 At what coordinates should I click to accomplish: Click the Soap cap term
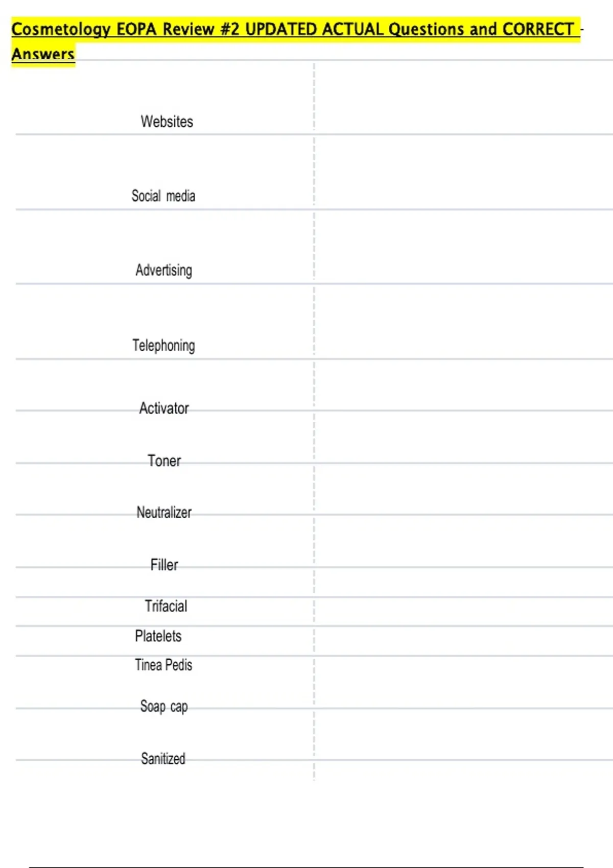coord(164,706)
